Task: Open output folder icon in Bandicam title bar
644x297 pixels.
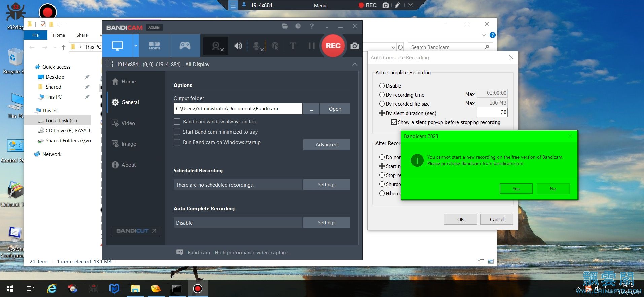Action: [285, 26]
